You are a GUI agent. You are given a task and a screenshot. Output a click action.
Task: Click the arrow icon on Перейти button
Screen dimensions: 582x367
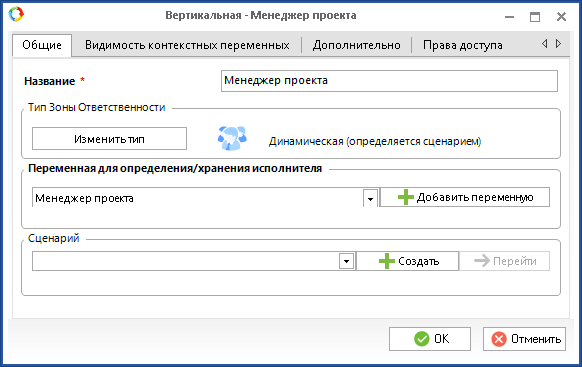[x=482, y=261]
